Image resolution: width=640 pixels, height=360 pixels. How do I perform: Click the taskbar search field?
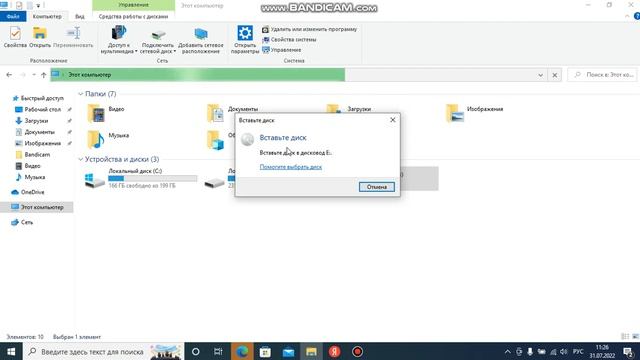point(104,351)
